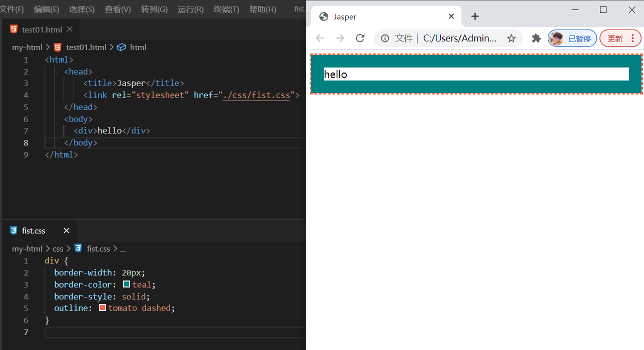Open the 运行(R) menu
The image size is (644, 350).
pyautogui.click(x=191, y=9)
